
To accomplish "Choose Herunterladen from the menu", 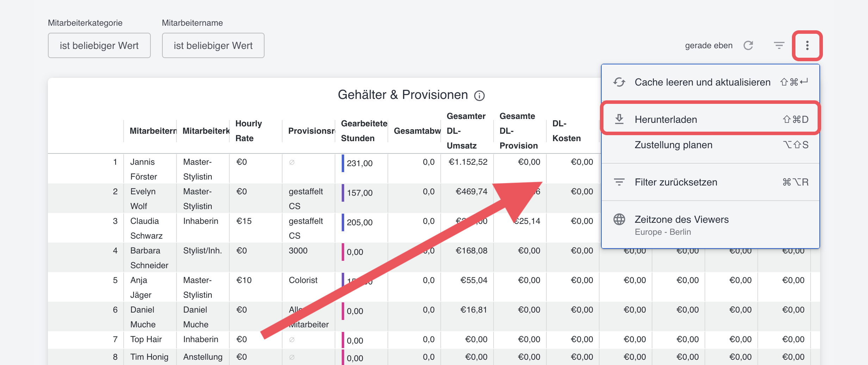I will tap(710, 119).
